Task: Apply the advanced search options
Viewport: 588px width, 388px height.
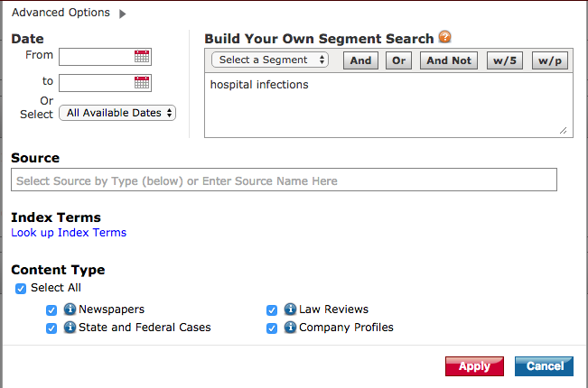Action: [x=474, y=366]
